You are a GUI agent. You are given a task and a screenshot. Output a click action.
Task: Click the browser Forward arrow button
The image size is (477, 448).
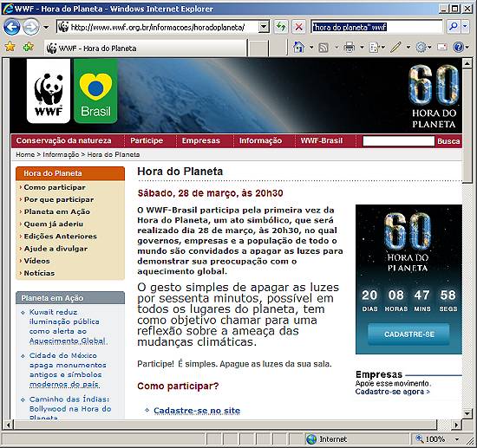coord(30,27)
